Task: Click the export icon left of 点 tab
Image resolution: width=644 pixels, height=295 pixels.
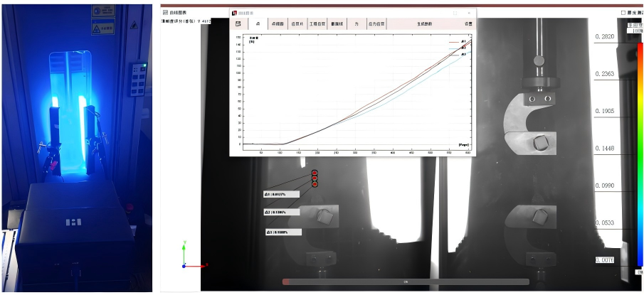Action: point(238,23)
